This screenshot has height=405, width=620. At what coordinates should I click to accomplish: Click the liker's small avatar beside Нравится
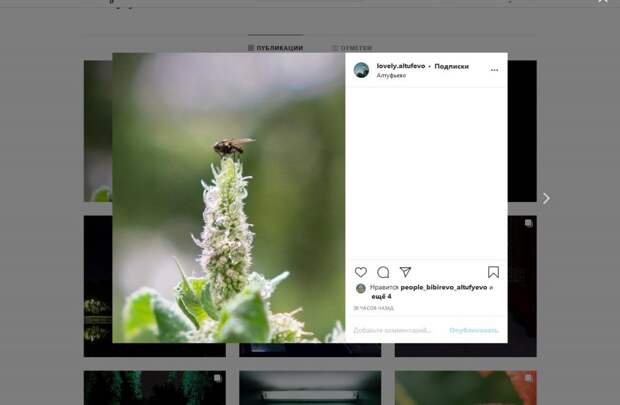(x=361, y=288)
